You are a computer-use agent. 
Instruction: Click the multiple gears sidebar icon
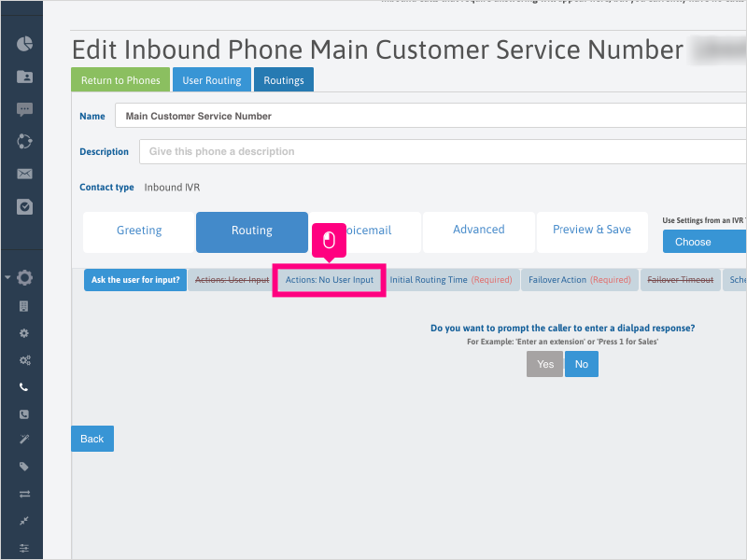pos(25,360)
